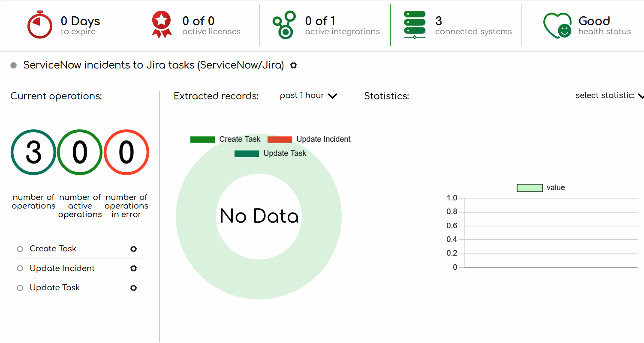This screenshot has height=343, width=644.
Task: Open the Create Task gear settings
Action: 133,249
